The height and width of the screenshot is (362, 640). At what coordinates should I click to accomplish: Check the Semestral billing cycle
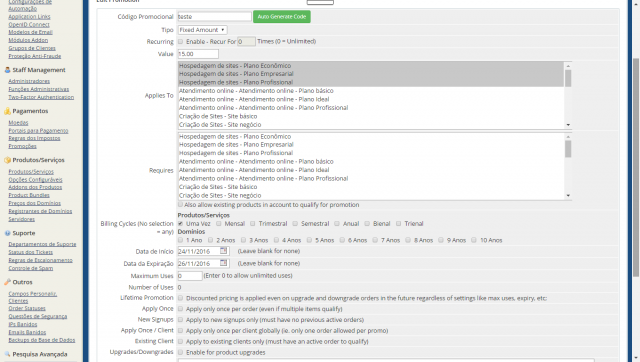coord(295,223)
